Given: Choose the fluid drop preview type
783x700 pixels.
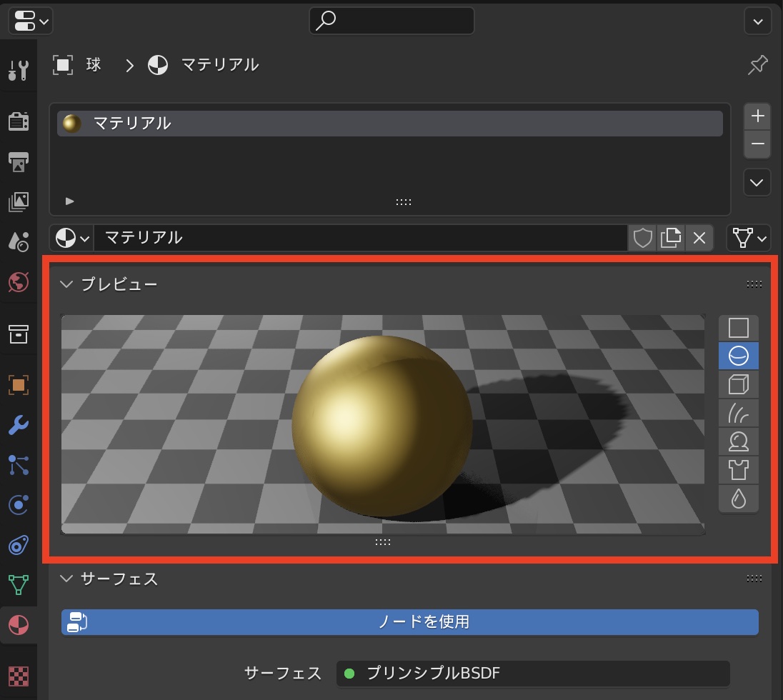Looking at the screenshot, I should click(738, 499).
